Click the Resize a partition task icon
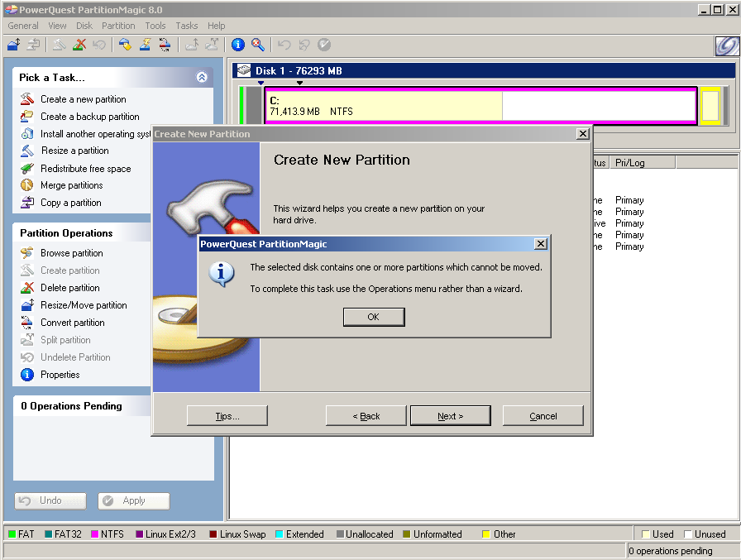Viewport: 741px width, 560px height. coord(27,151)
